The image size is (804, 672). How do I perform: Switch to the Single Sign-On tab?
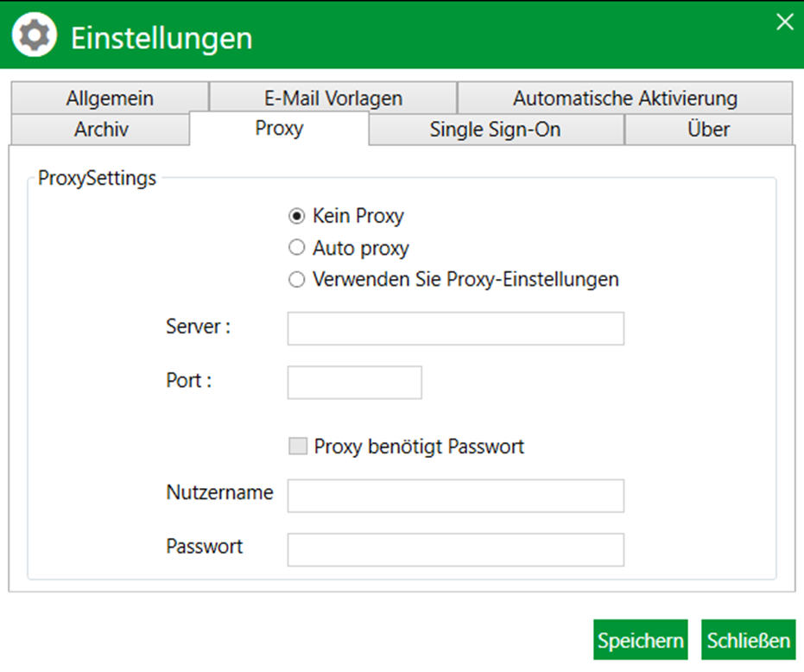coord(496,130)
